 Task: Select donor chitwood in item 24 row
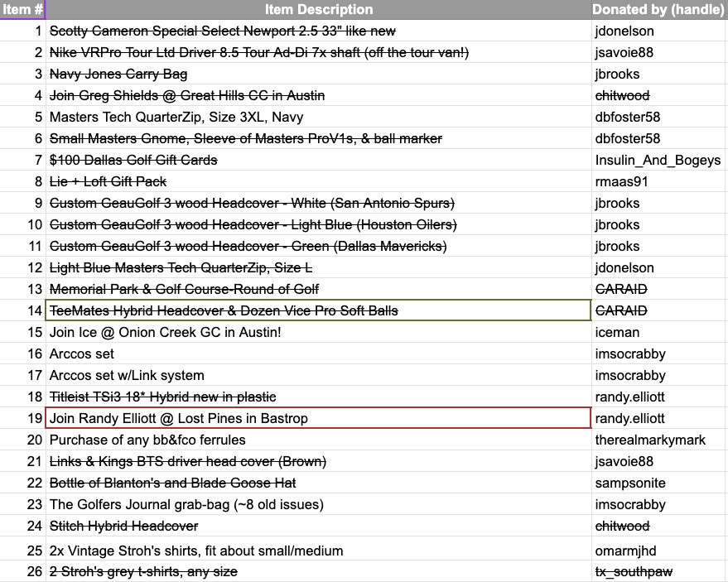tap(660, 526)
